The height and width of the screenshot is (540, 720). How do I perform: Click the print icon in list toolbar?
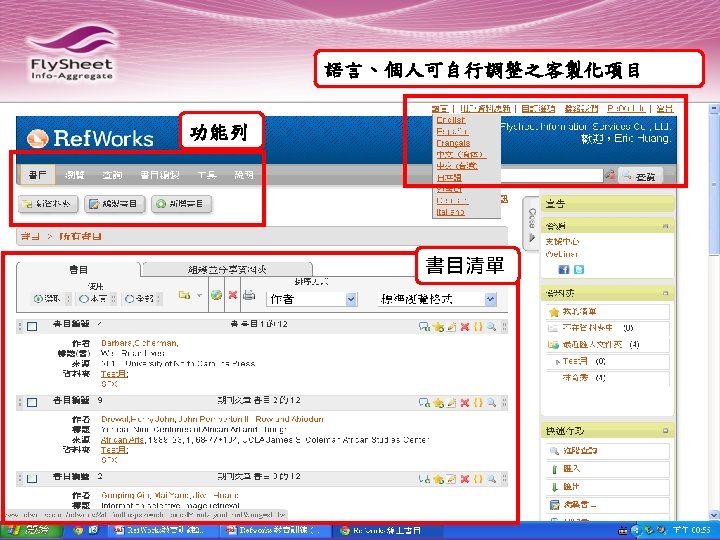click(x=249, y=295)
